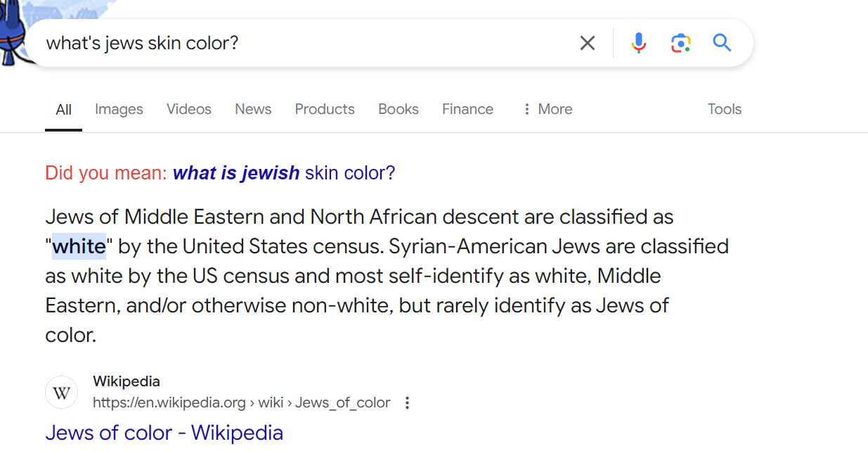868x451 pixels.
Task: Start voice search with the microphone icon
Action: click(x=638, y=43)
